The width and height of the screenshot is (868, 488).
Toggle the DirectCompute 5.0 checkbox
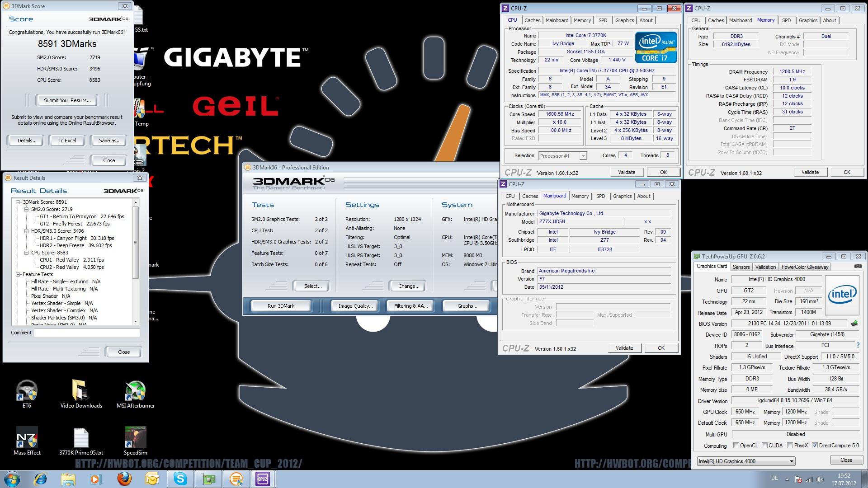click(815, 446)
